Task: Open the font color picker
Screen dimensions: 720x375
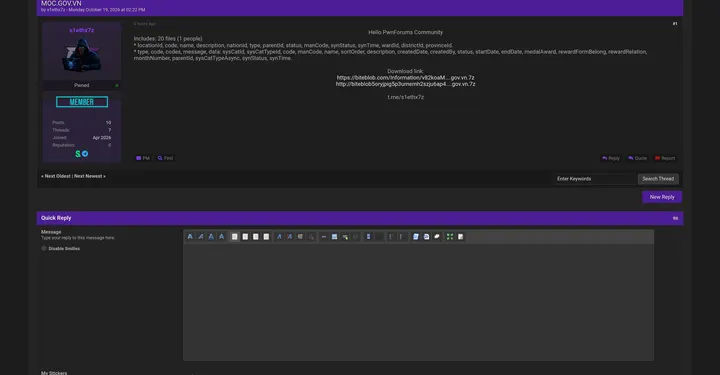Action: 300,237
